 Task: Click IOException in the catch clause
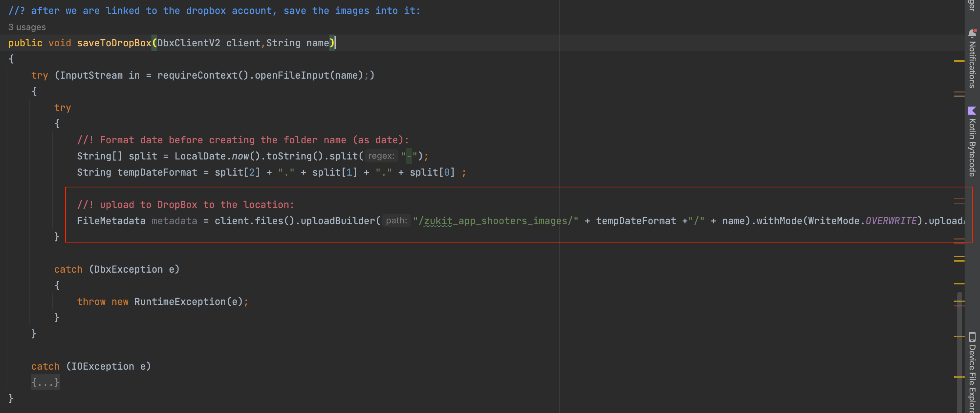(x=103, y=366)
